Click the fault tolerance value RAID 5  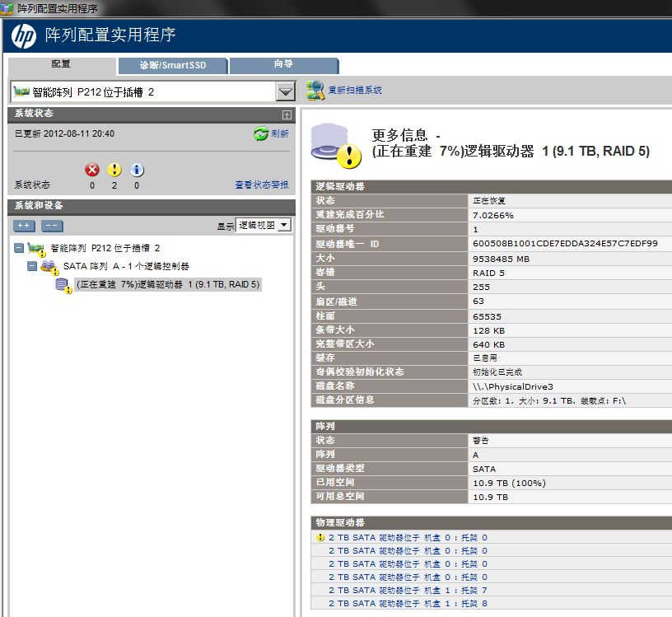[x=488, y=273]
